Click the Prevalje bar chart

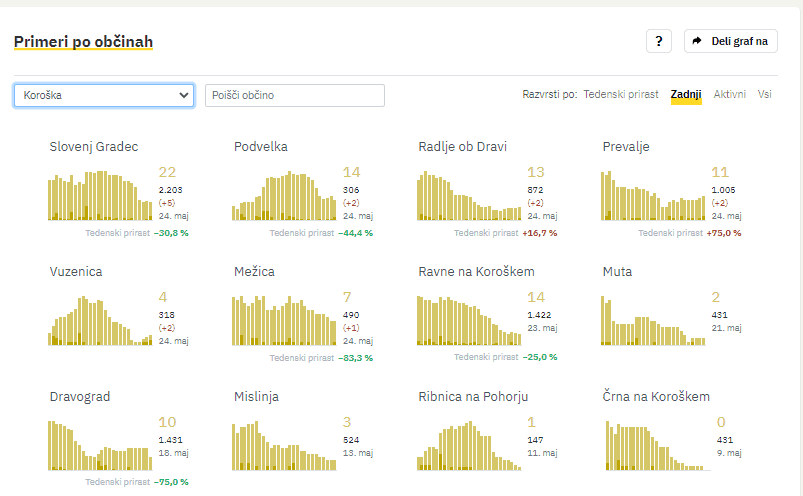653,195
